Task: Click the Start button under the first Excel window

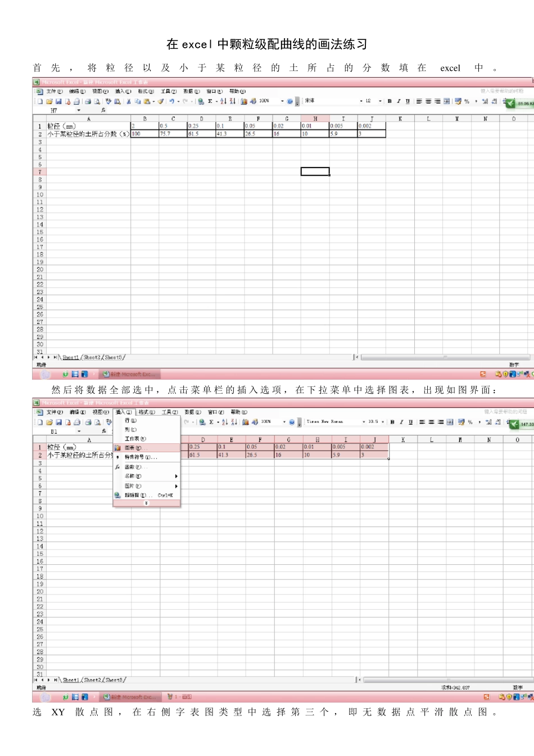Action: click(46, 374)
